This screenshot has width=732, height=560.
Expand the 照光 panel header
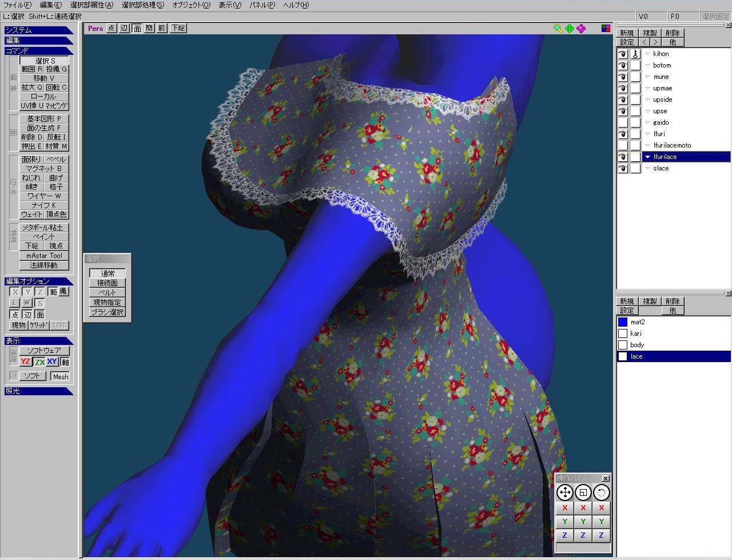[38, 391]
